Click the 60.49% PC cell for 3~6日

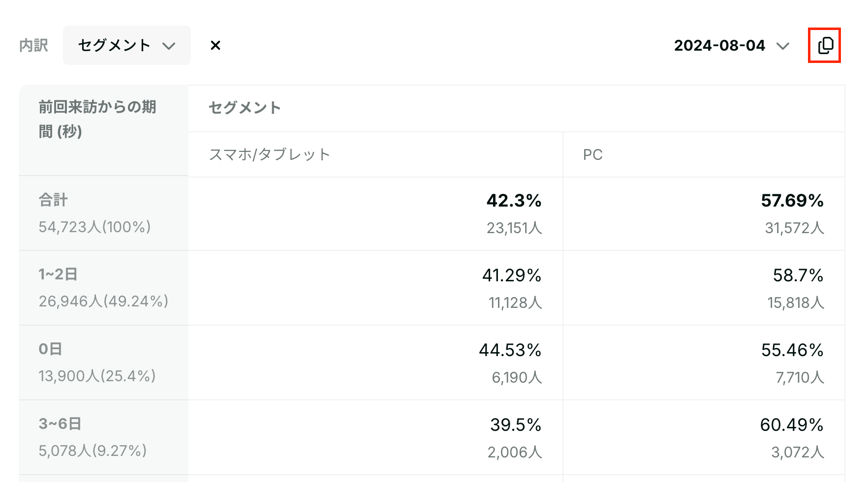tap(792, 425)
